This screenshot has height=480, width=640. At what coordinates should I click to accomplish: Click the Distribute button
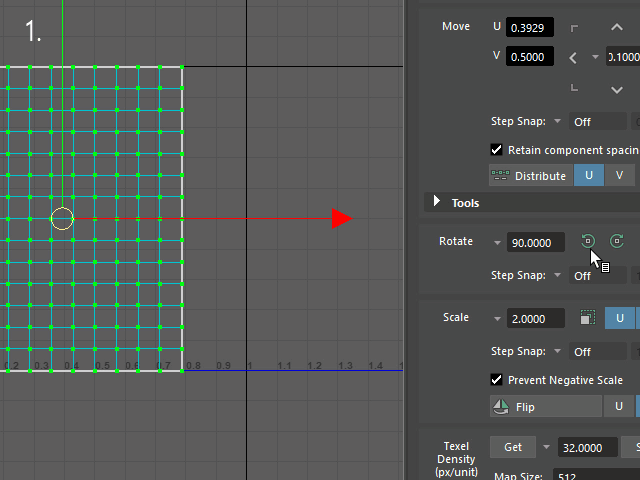pyautogui.click(x=530, y=176)
